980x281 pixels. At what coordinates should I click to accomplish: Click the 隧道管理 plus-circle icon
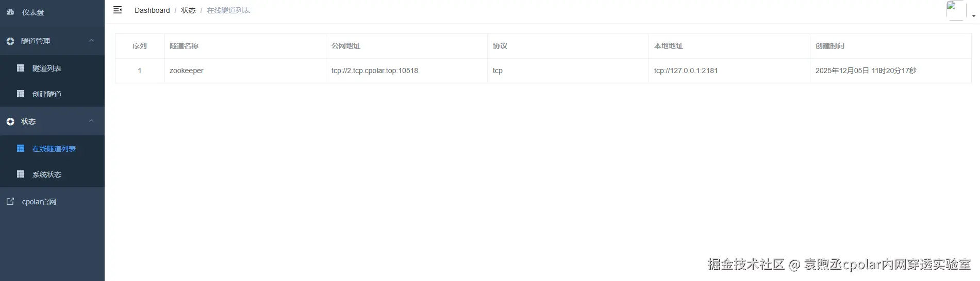tap(10, 41)
